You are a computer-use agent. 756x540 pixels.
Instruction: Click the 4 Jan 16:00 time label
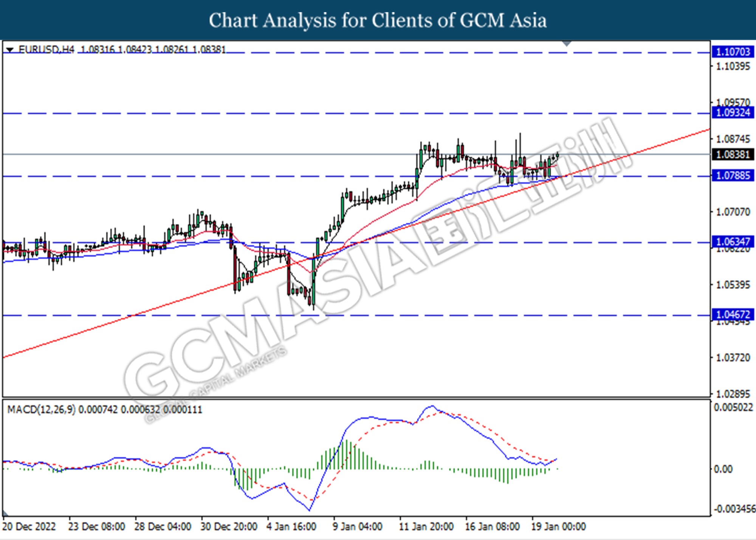tap(291, 526)
